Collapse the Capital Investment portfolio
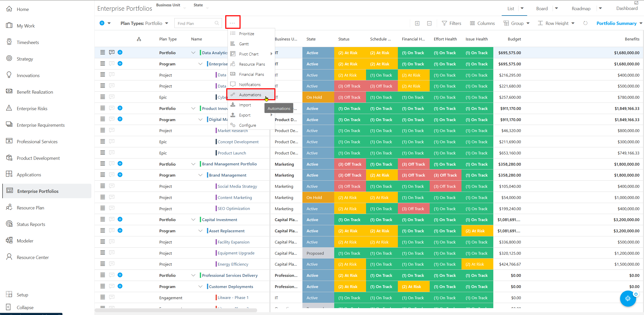The height and width of the screenshot is (315, 644). coord(193,220)
